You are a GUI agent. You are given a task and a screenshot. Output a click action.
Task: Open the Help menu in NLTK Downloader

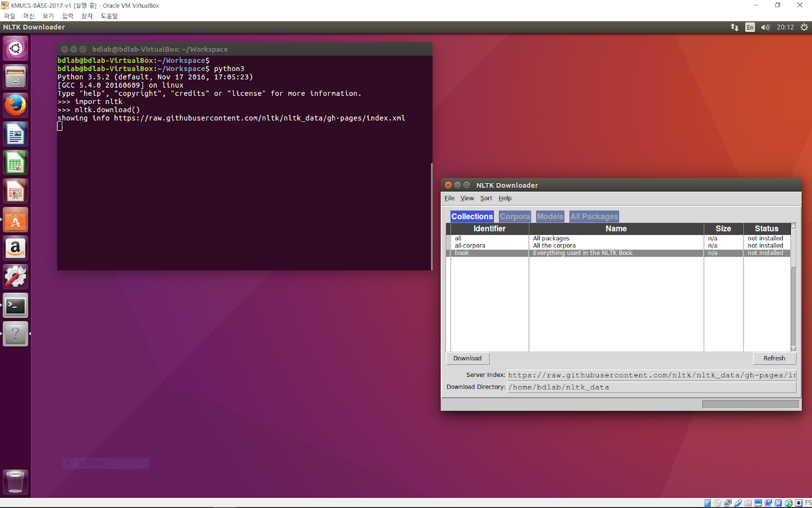[505, 198]
